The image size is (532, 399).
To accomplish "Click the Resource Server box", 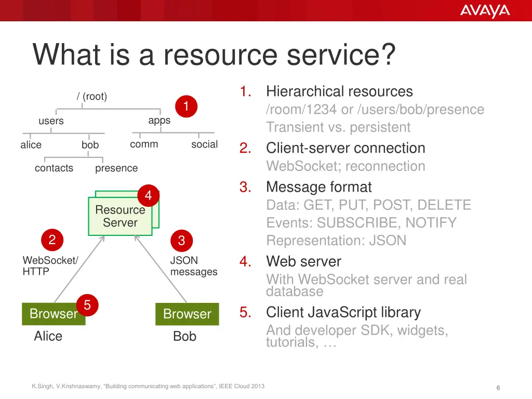I will click(x=120, y=216).
